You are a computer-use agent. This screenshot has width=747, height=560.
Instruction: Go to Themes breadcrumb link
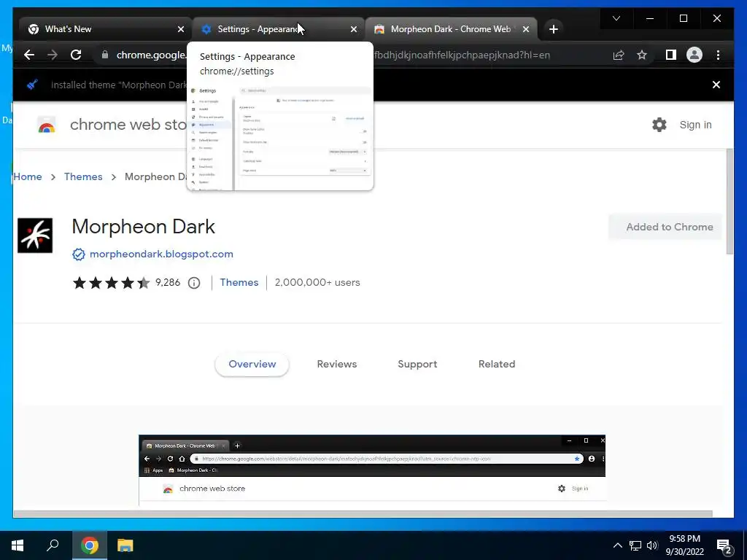83,176
